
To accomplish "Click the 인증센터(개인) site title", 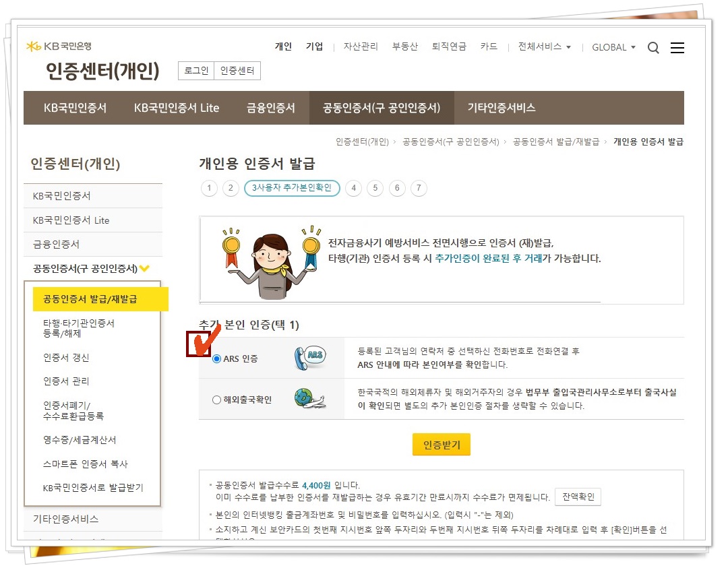I will tap(102, 71).
